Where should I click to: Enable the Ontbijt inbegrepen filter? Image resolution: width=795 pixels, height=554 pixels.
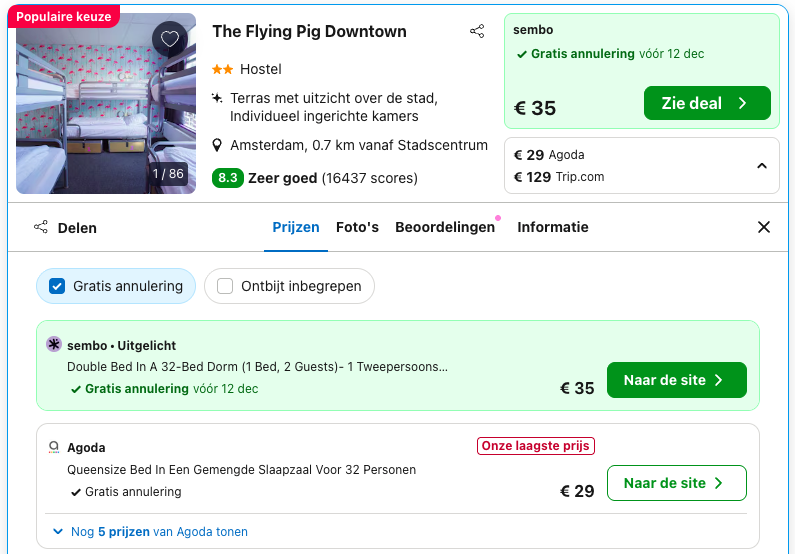click(225, 286)
